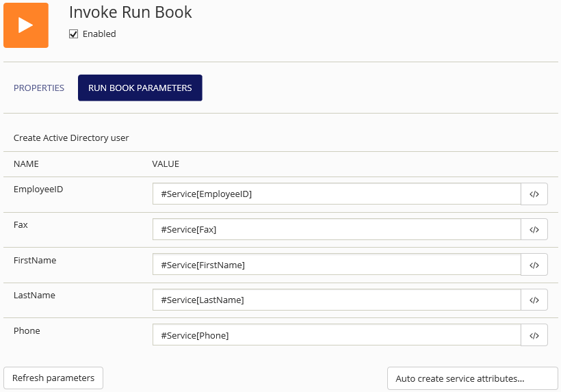
Task: Open code editor for Fax value
Action: pyautogui.click(x=534, y=230)
